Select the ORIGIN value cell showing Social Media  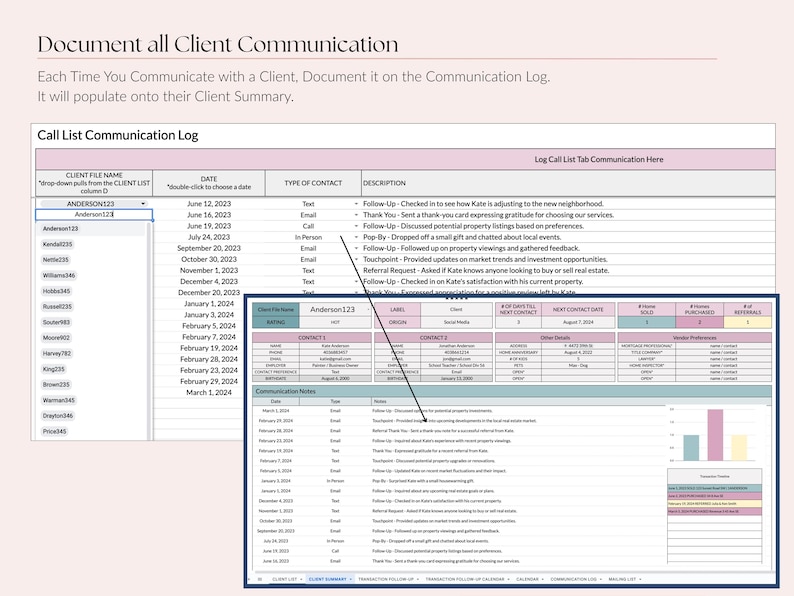tap(456, 322)
